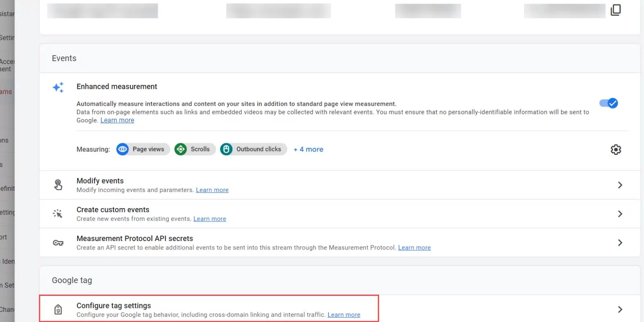Select the Configure tag settings title
Image resolution: width=644 pixels, height=322 pixels.
tap(114, 305)
